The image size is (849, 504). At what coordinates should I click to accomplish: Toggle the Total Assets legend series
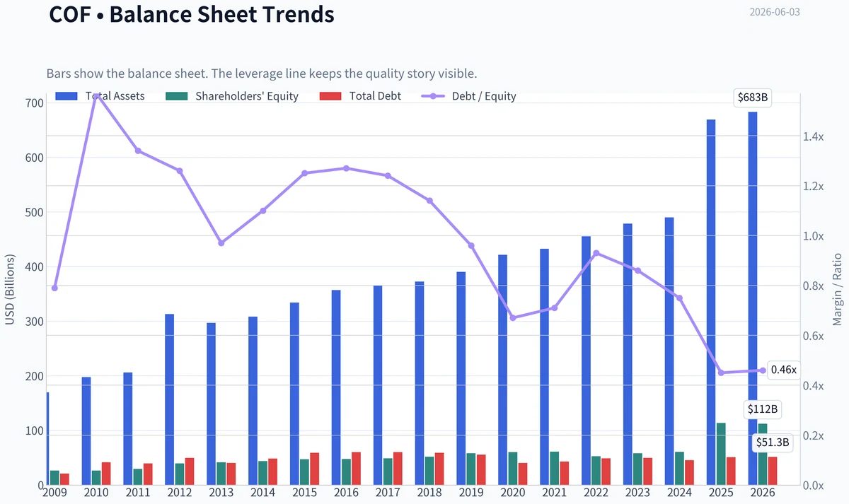[x=100, y=96]
